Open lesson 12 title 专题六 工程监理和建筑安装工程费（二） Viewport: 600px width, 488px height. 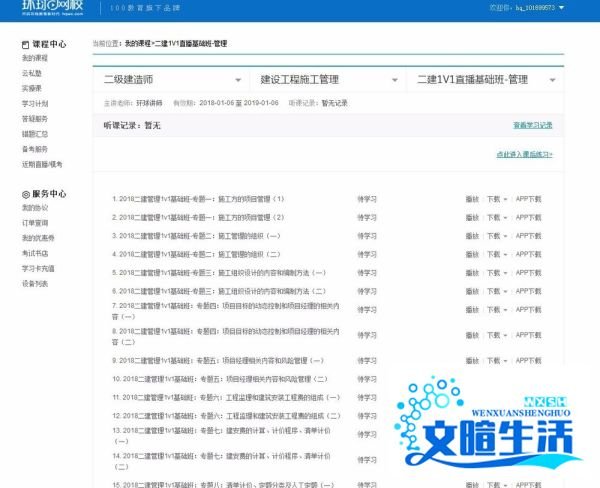pyautogui.click(x=226, y=416)
